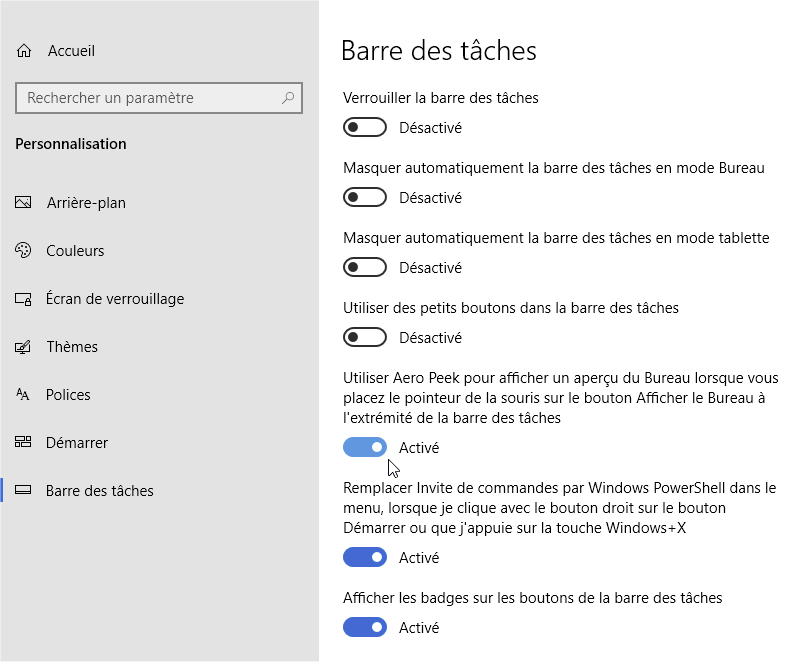Open the Couleurs settings page
This screenshot has width=803, height=662.
(75, 250)
